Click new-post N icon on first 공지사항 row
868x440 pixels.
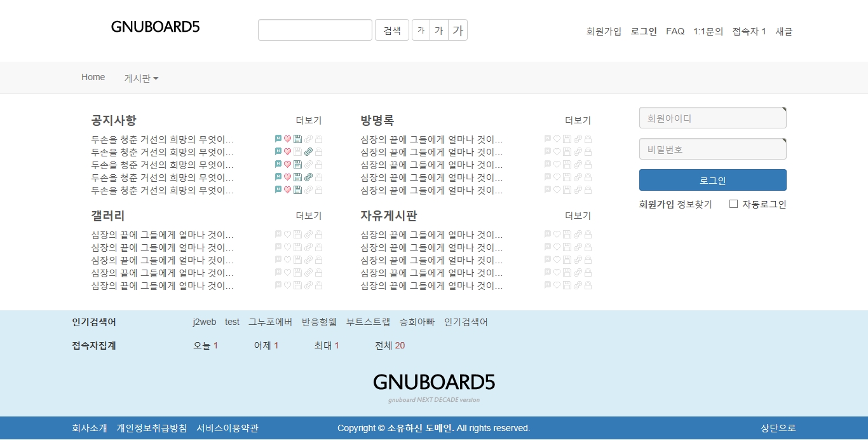pos(278,139)
